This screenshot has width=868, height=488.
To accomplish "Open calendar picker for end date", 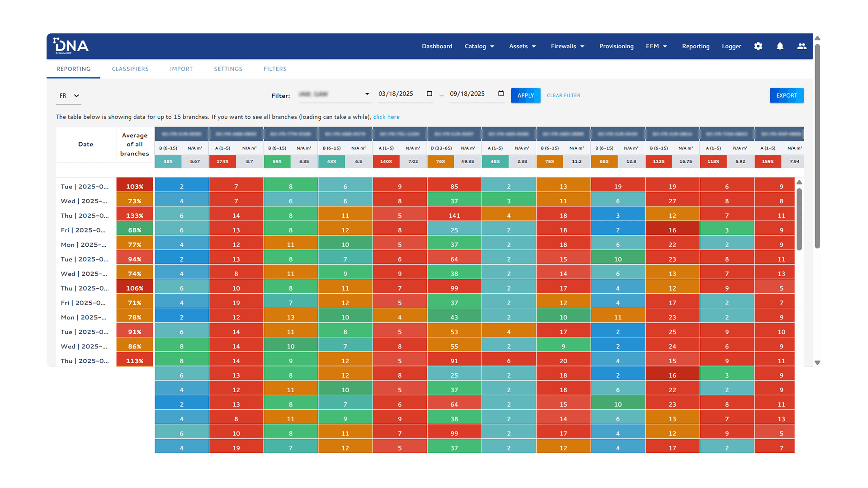I will [501, 94].
